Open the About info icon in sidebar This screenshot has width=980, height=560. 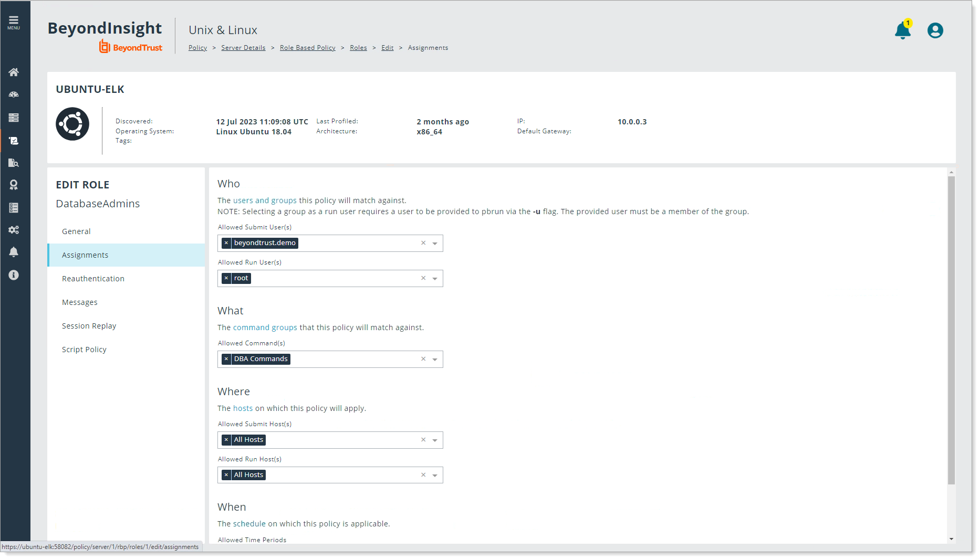[14, 275]
